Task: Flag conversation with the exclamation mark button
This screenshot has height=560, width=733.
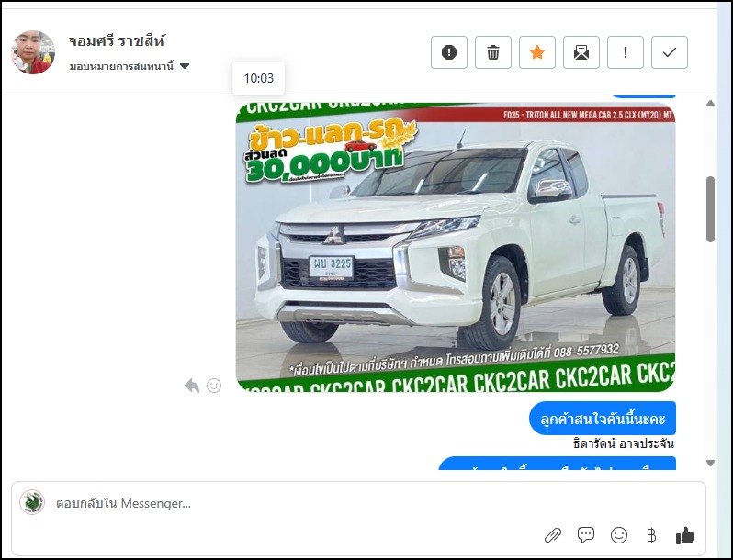Action: click(625, 52)
